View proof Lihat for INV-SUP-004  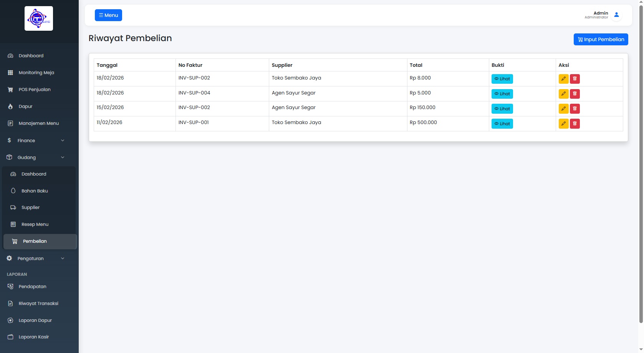(x=502, y=94)
